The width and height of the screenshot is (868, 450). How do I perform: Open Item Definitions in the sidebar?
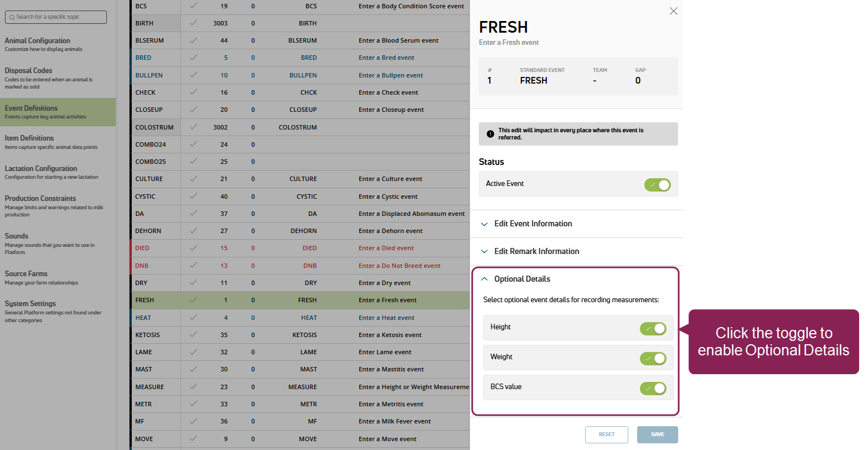tap(29, 138)
